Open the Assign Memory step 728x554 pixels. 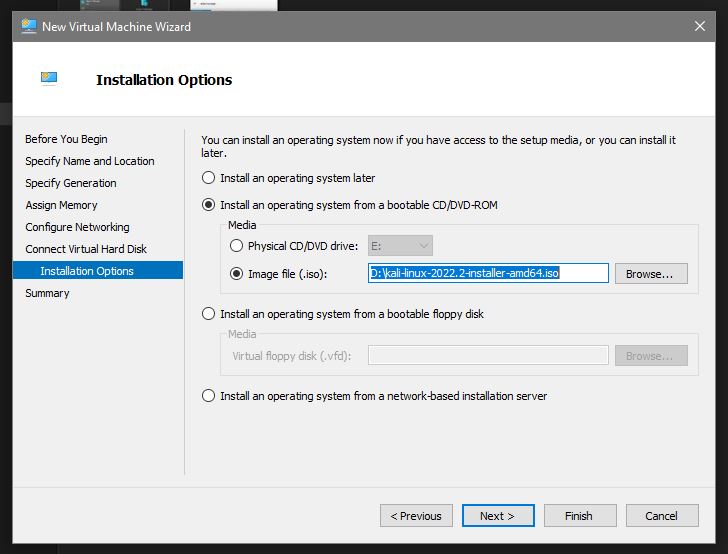tap(61, 205)
